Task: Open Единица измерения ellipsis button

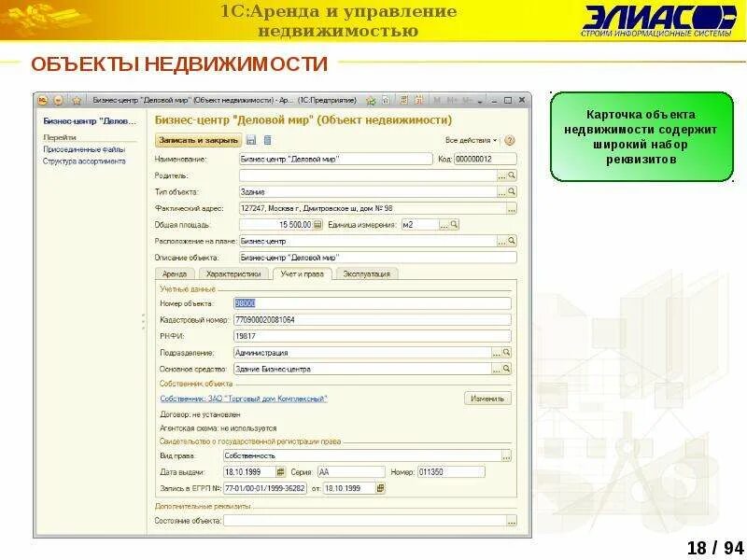Action: tap(444, 225)
